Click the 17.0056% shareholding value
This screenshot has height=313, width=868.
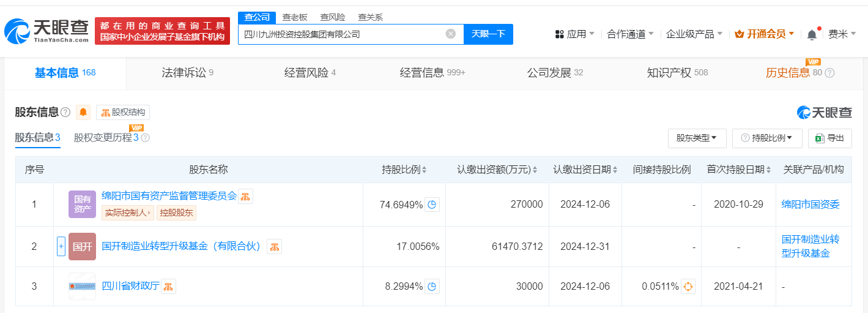pyautogui.click(x=418, y=246)
